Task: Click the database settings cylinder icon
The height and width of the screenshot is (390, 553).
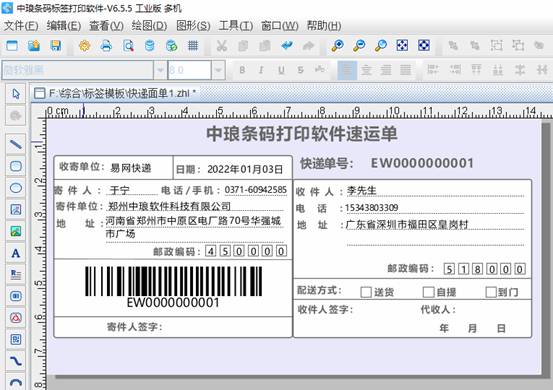Action: [150, 45]
